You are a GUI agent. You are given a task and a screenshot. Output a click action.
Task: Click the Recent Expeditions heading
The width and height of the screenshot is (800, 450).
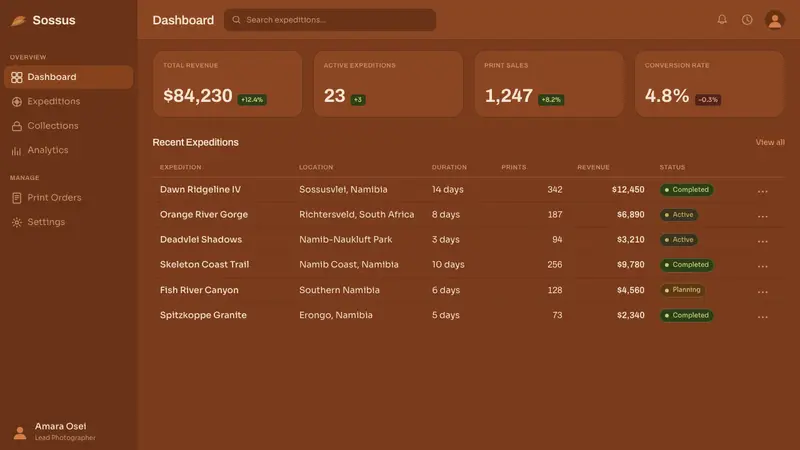click(195, 142)
